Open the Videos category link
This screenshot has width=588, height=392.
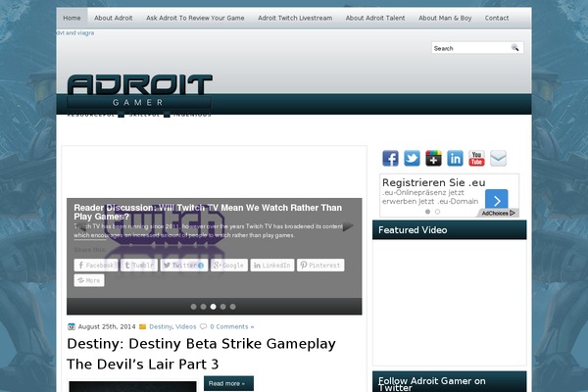pyautogui.click(x=185, y=326)
